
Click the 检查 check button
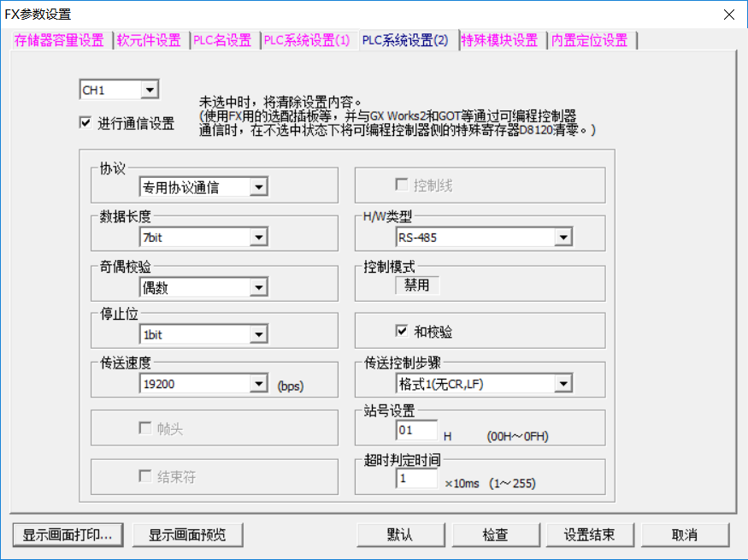495,535
